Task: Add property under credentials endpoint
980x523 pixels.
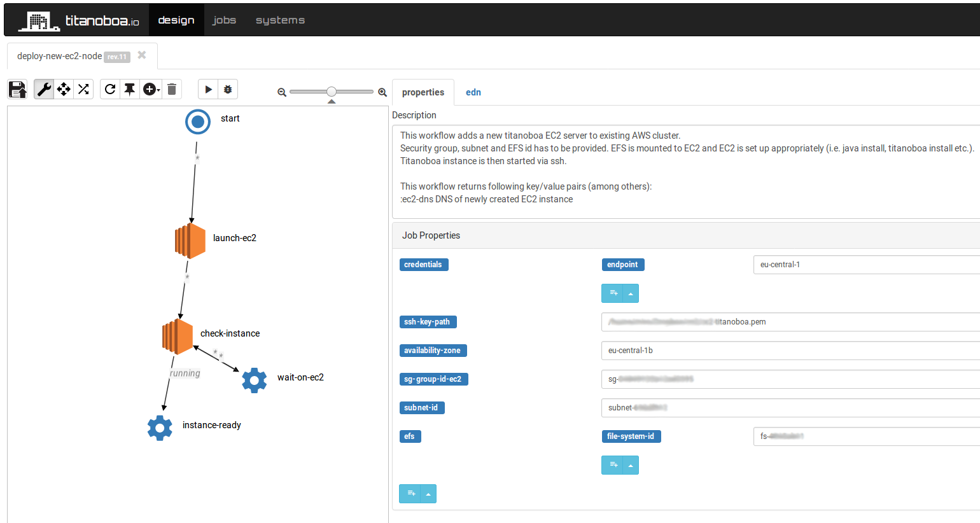Action: 613,293
